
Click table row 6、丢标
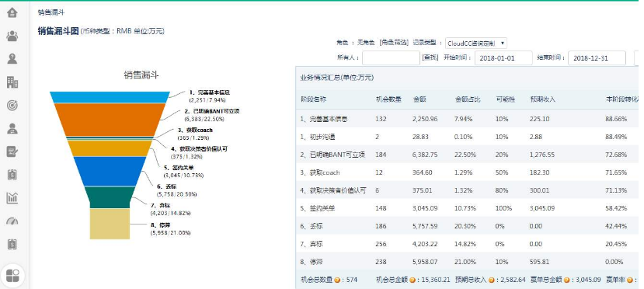point(467,226)
